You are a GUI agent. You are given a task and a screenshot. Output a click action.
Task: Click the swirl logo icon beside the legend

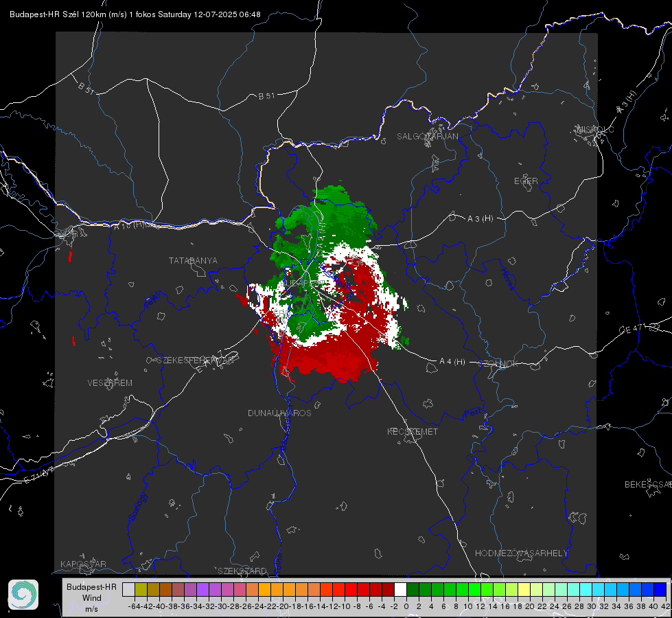23,595
